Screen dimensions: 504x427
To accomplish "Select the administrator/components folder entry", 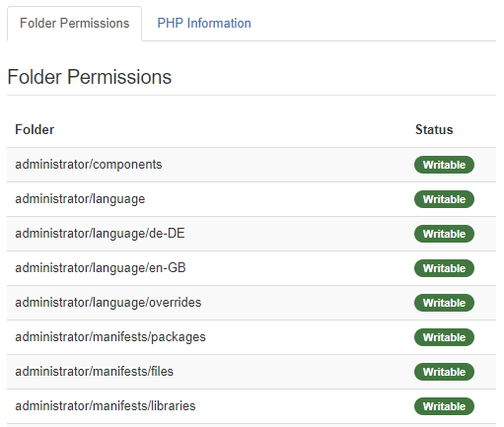I will (89, 165).
